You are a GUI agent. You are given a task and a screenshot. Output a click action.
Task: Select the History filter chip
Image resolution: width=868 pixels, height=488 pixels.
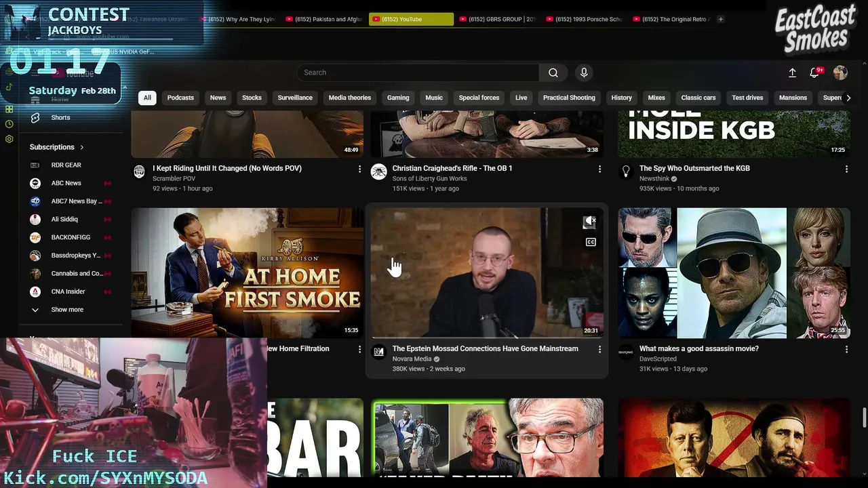pyautogui.click(x=621, y=98)
